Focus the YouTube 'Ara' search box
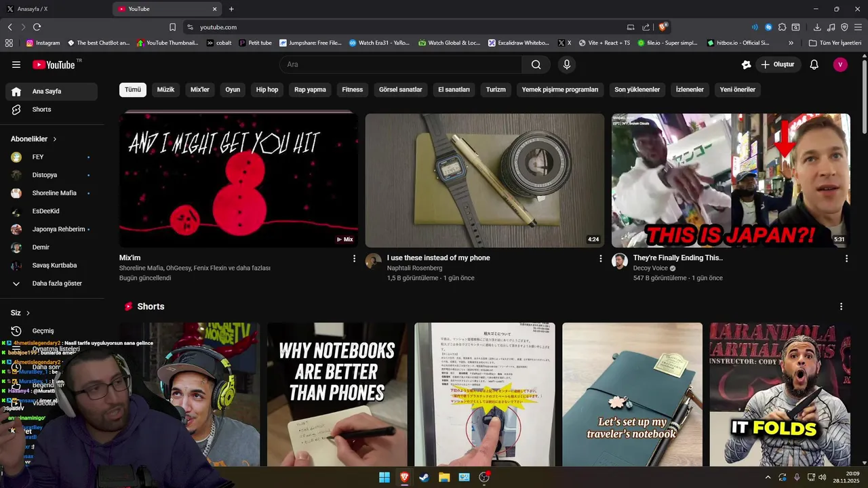The width and height of the screenshot is (868, 488). click(401, 64)
